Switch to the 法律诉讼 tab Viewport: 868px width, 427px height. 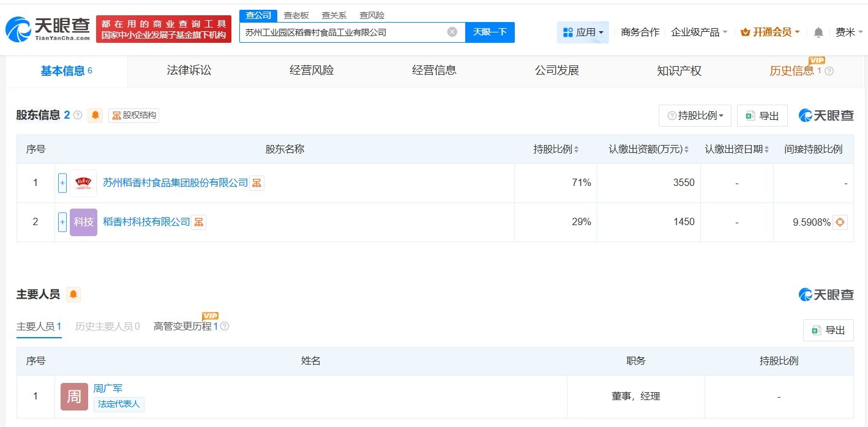tap(189, 71)
